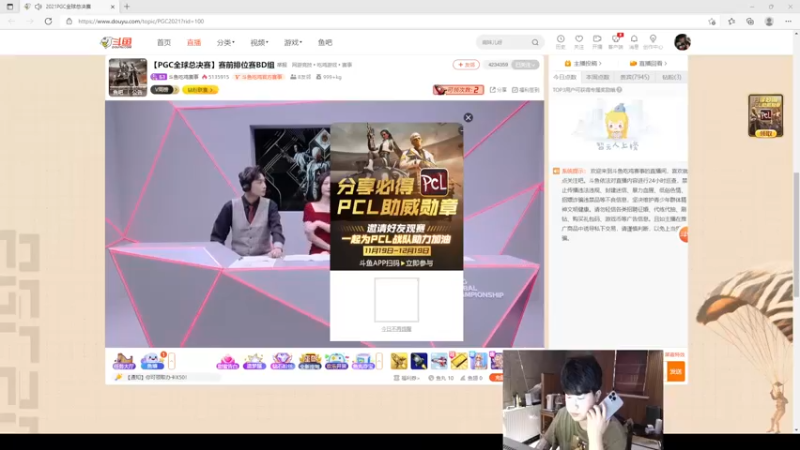Open the 历史 history clock icon
Screen dimensions: 800x450
click(560, 42)
